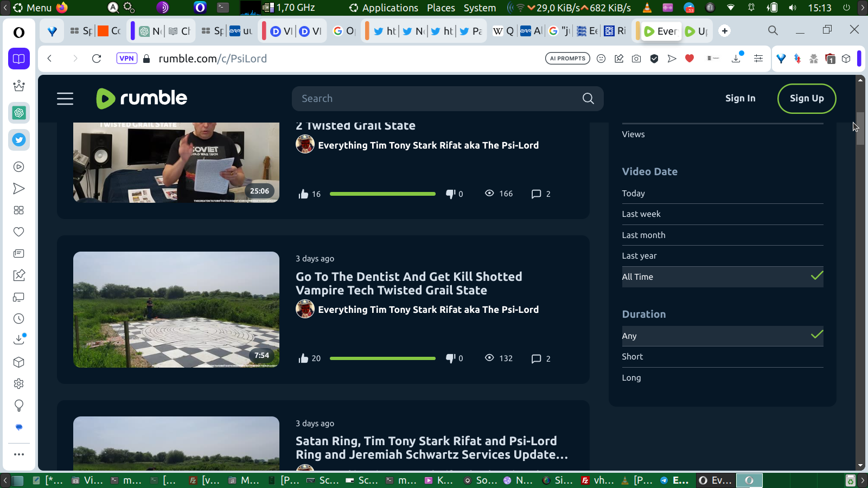Click the 15:13 clock in top panel
Viewport: 868px width, 488px height.
click(x=819, y=8)
